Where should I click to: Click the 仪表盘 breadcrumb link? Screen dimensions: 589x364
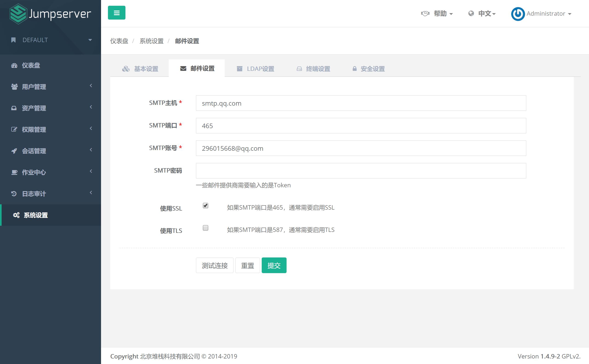click(119, 41)
